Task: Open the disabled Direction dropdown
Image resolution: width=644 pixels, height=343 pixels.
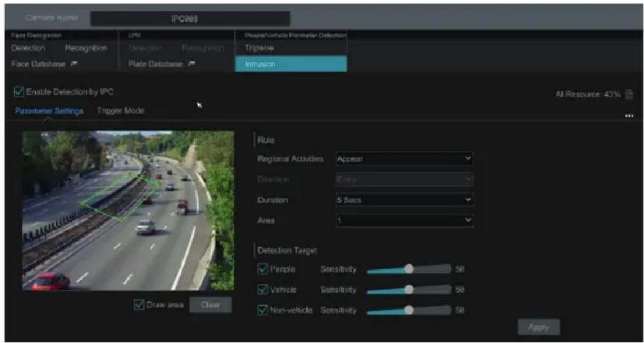Action: pos(404,179)
